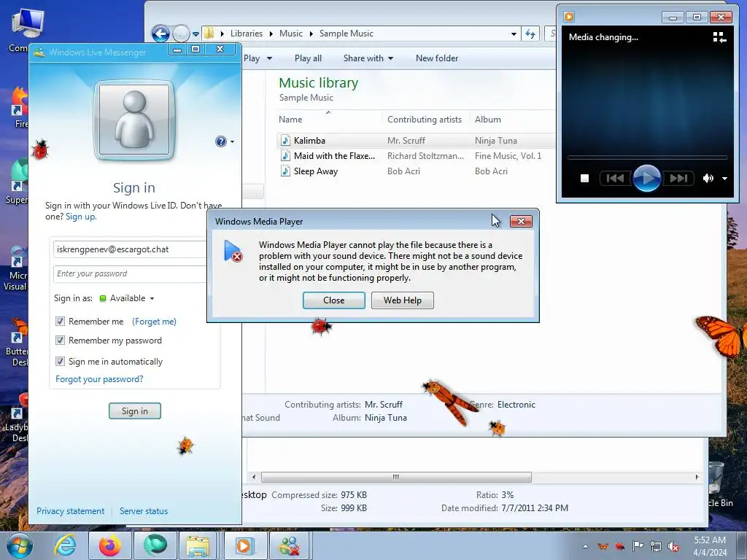Click the error icon in the dialog
The height and width of the screenshot is (560, 747).
click(x=233, y=251)
